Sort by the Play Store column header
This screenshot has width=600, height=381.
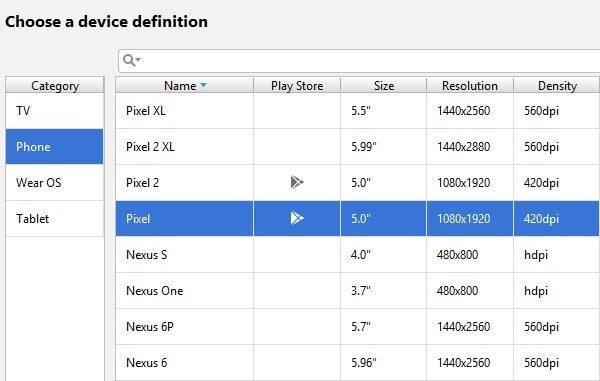coord(297,85)
